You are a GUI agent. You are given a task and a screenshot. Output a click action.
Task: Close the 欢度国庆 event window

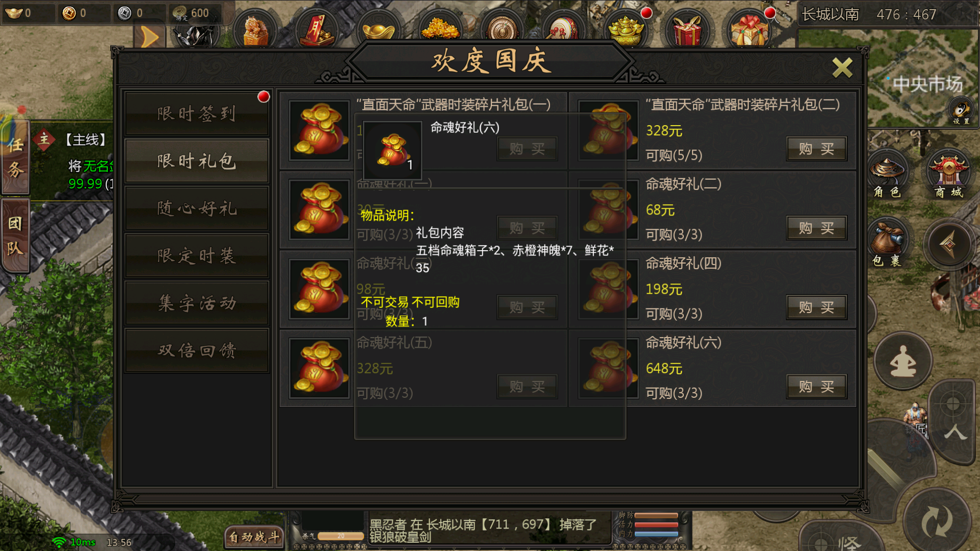(x=842, y=67)
